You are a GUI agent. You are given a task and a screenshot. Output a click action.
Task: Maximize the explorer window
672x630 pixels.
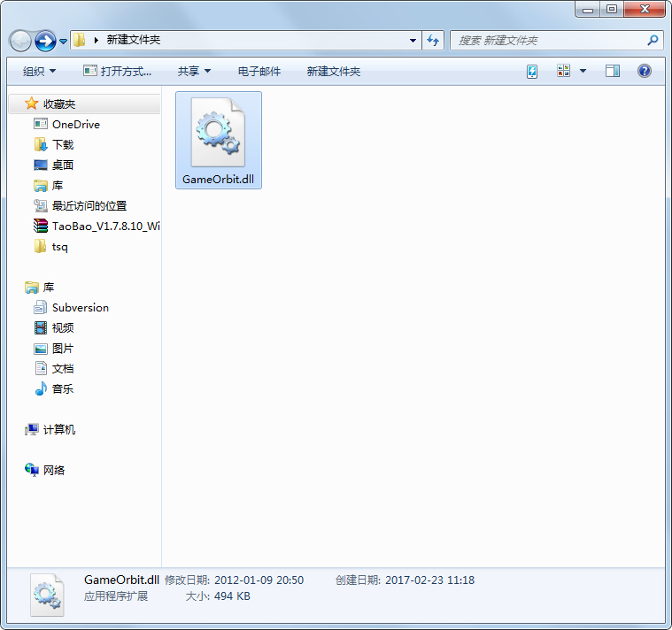[x=612, y=10]
